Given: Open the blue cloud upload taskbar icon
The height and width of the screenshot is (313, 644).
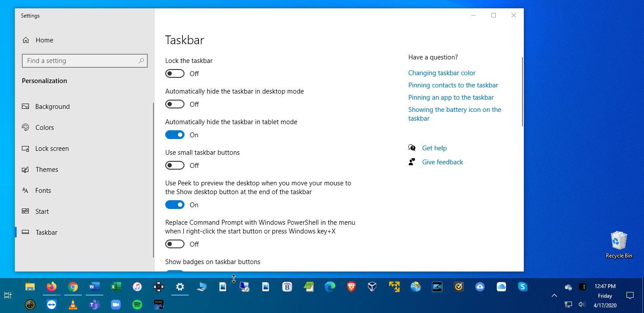Looking at the screenshot, I should 480,287.
